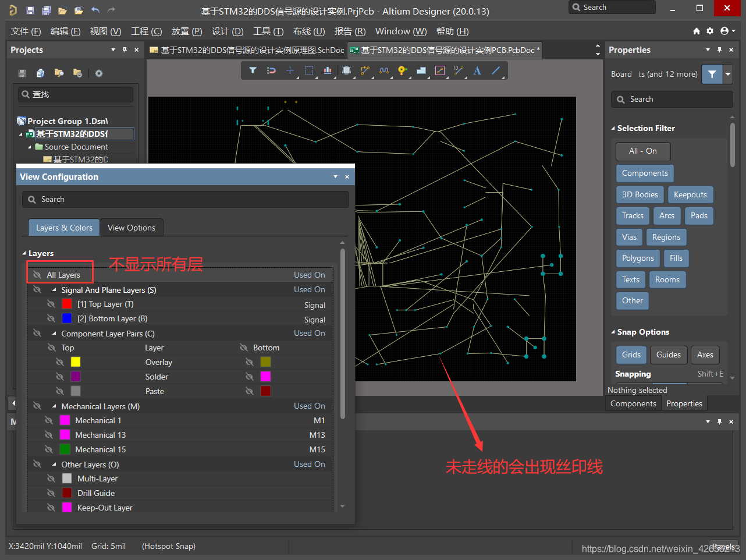Place a text string with the A icon
The height and width of the screenshot is (560, 746).
(477, 70)
